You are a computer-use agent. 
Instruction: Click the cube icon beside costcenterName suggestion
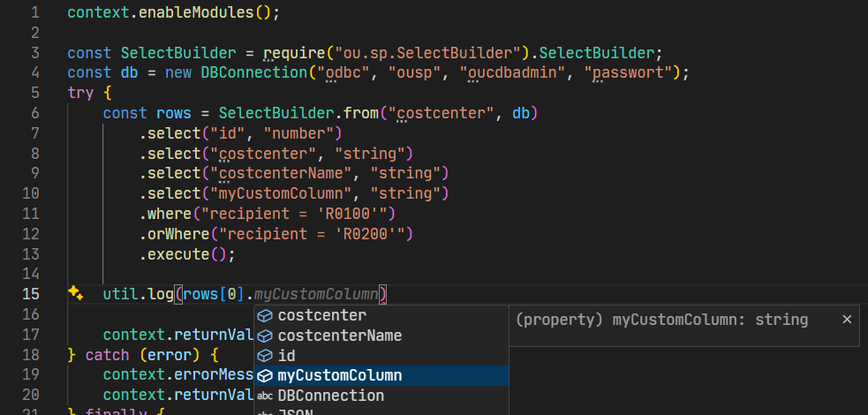point(266,336)
